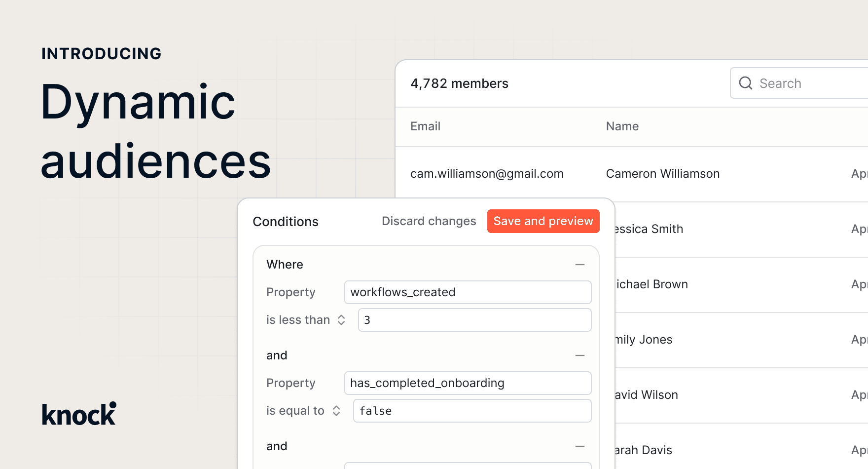Select the cam.williamson@gmail.com email

[487, 174]
